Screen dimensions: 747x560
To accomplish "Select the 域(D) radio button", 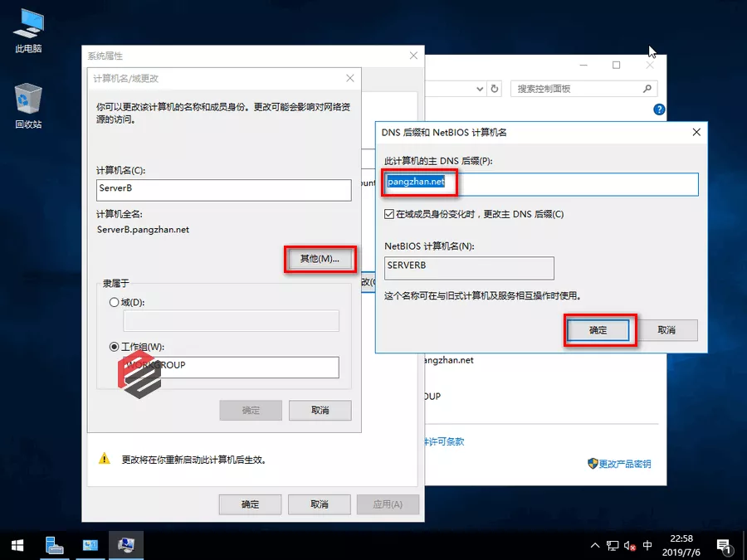I will [x=115, y=304].
